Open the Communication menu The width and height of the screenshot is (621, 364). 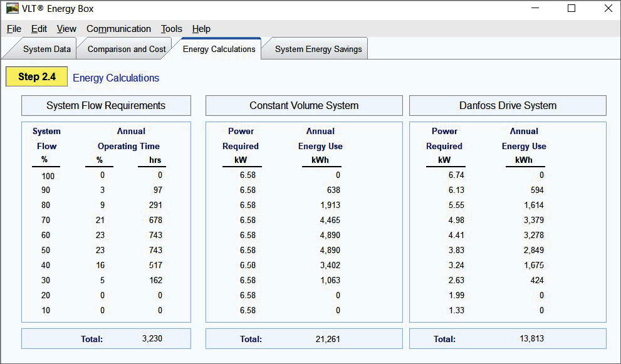click(x=118, y=29)
